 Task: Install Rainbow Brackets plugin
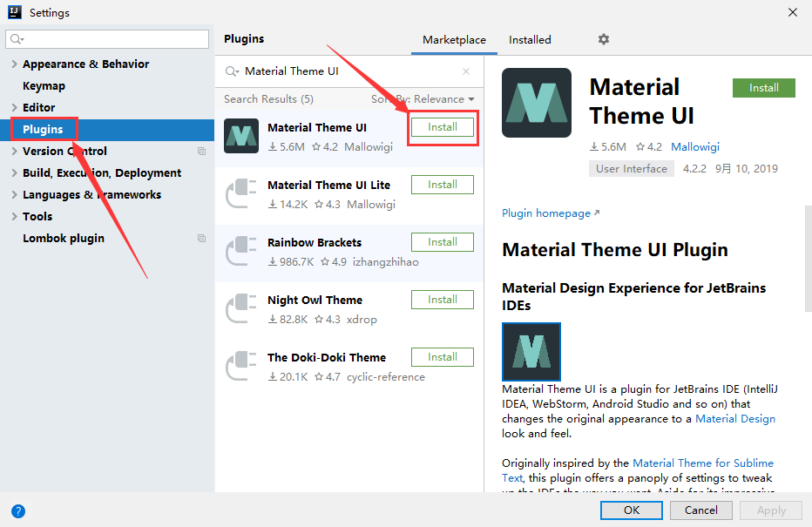[443, 242]
